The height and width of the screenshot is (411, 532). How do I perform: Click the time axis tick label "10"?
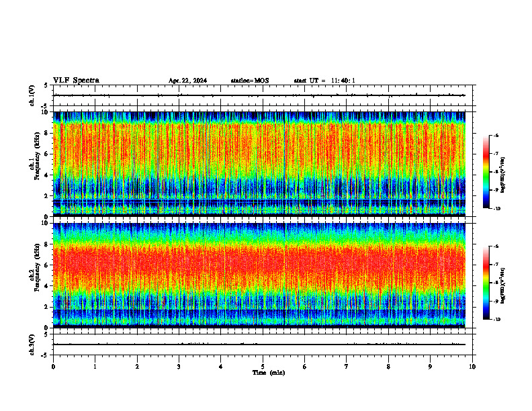point(472,367)
